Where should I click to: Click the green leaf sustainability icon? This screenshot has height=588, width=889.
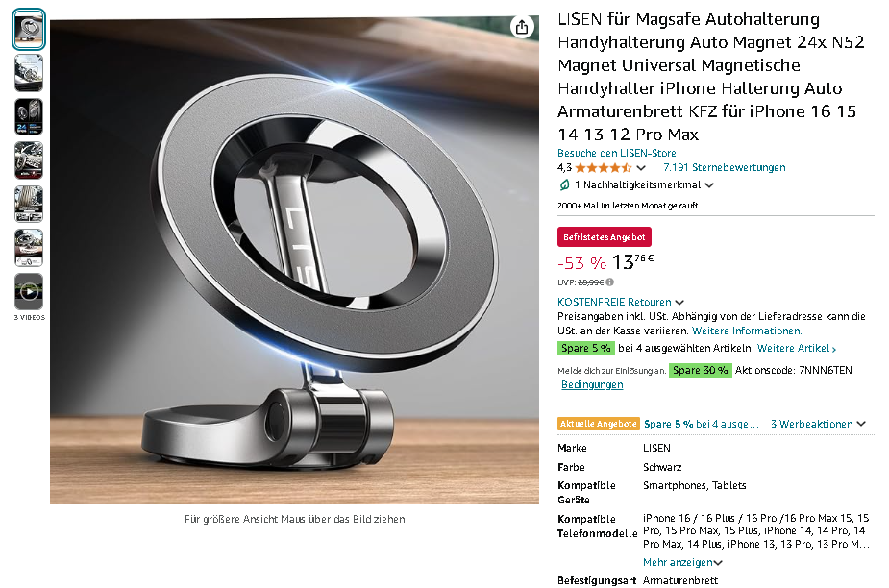pos(564,184)
